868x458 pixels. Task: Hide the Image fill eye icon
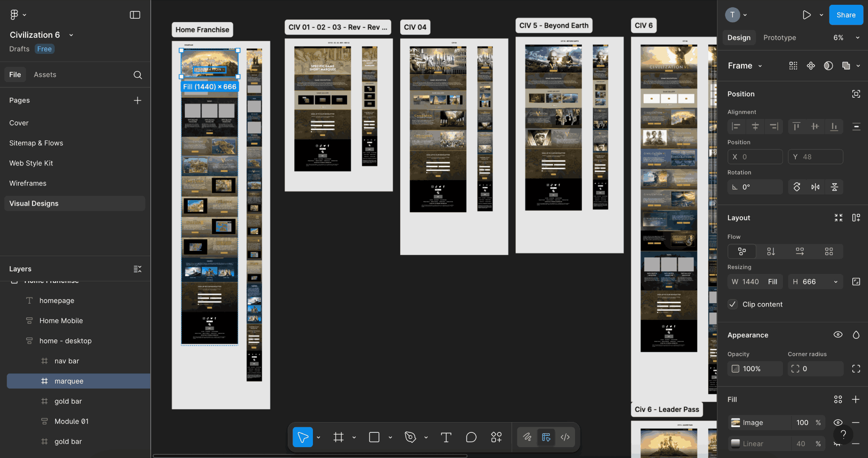pyautogui.click(x=838, y=422)
